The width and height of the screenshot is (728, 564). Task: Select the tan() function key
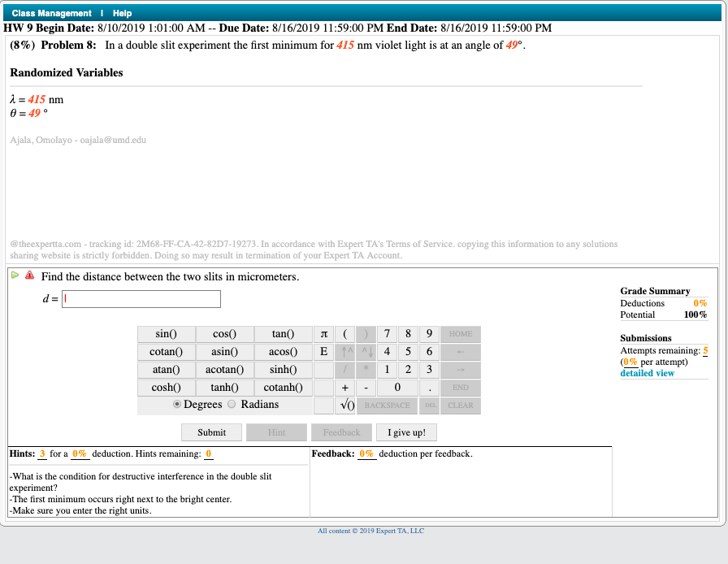click(283, 334)
